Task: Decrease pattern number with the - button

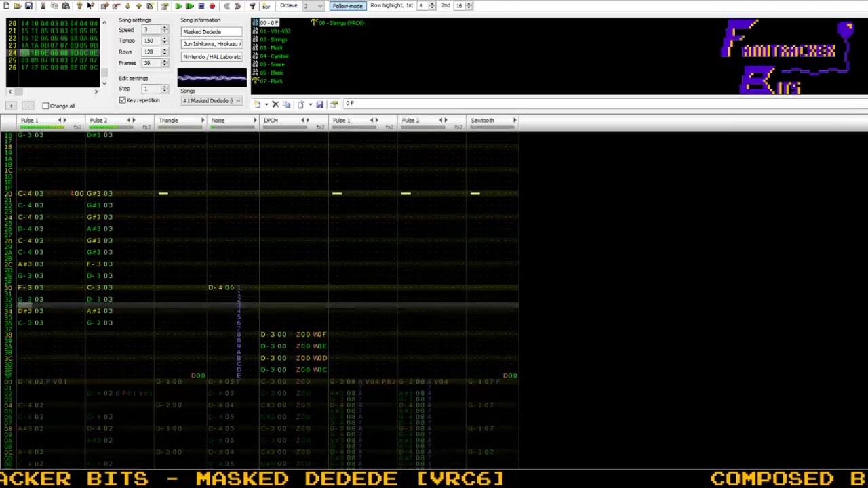Action: click(x=28, y=106)
